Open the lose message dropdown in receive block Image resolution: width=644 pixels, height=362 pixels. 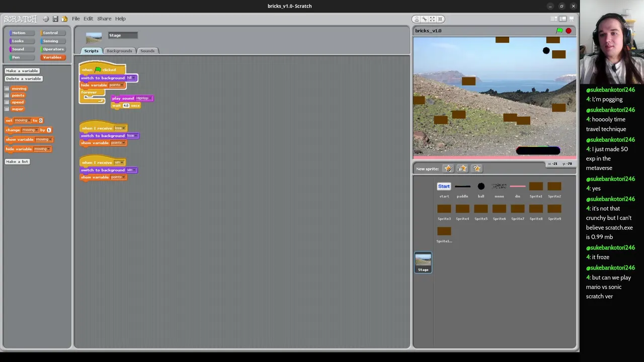[119, 128]
